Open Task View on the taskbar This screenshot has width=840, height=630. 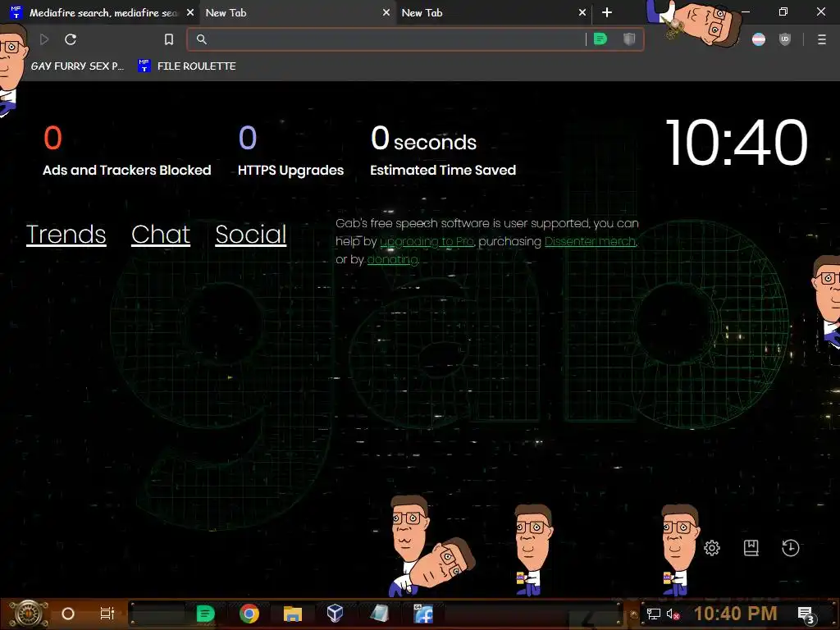click(107, 614)
